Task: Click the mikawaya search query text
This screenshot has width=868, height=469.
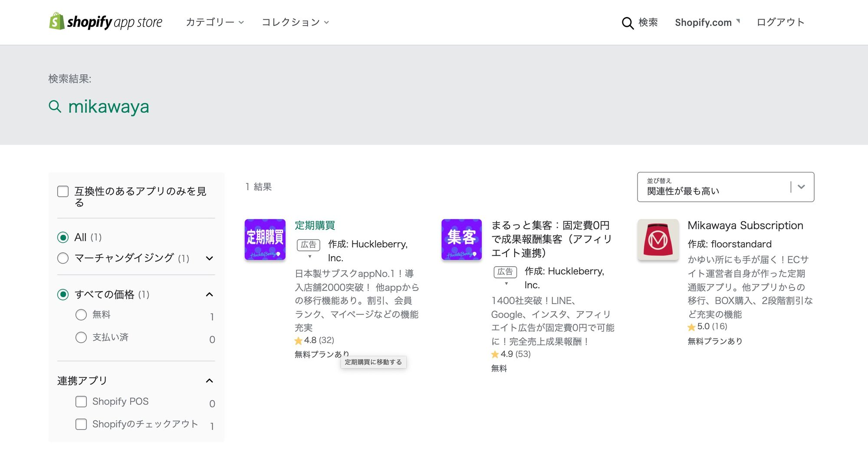Action: point(109,106)
